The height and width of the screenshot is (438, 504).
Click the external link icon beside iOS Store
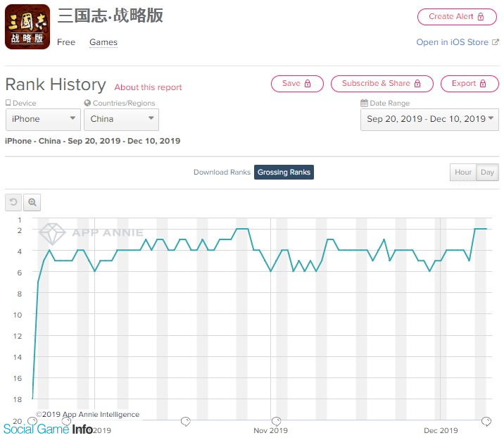click(496, 42)
